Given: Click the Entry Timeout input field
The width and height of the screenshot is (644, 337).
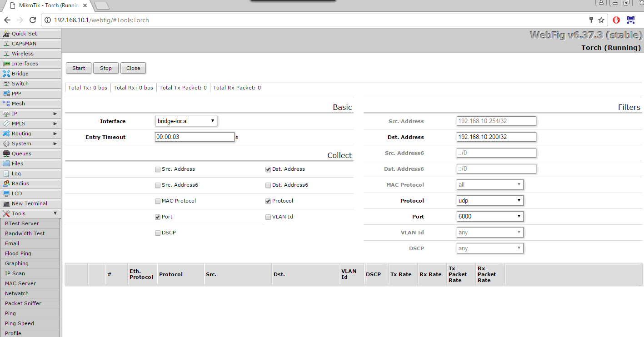Looking at the screenshot, I should pos(195,137).
